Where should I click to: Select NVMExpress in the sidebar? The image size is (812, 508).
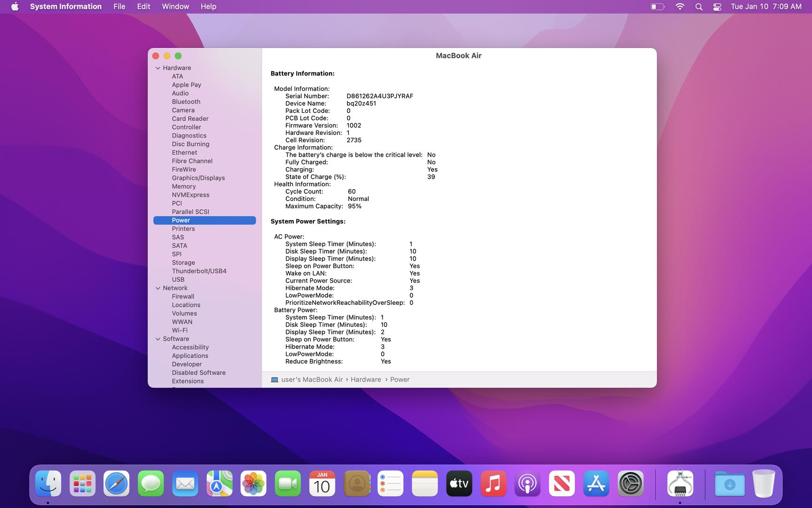pyautogui.click(x=191, y=195)
